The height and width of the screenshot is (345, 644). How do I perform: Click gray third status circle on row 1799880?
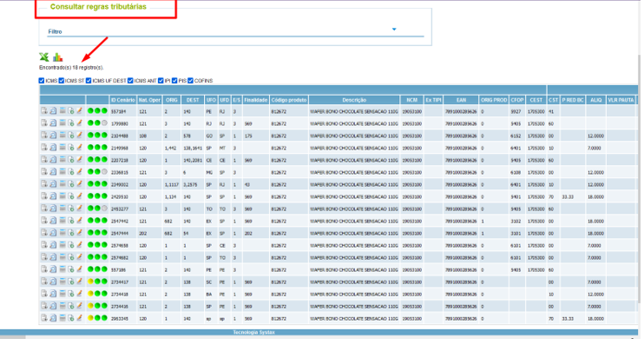[x=104, y=123]
